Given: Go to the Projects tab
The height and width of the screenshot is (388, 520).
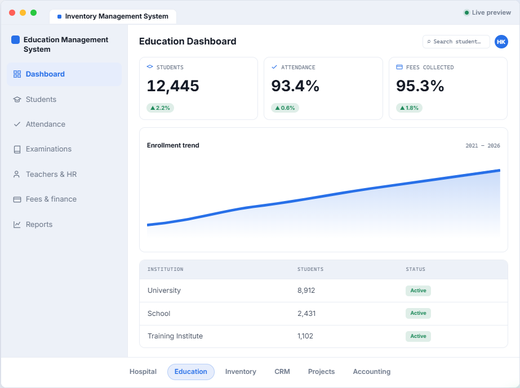Looking at the screenshot, I should point(321,371).
